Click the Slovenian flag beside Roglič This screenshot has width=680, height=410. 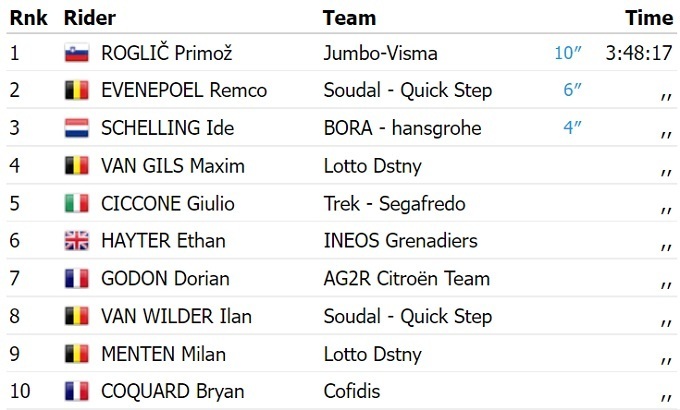click(76, 54)
